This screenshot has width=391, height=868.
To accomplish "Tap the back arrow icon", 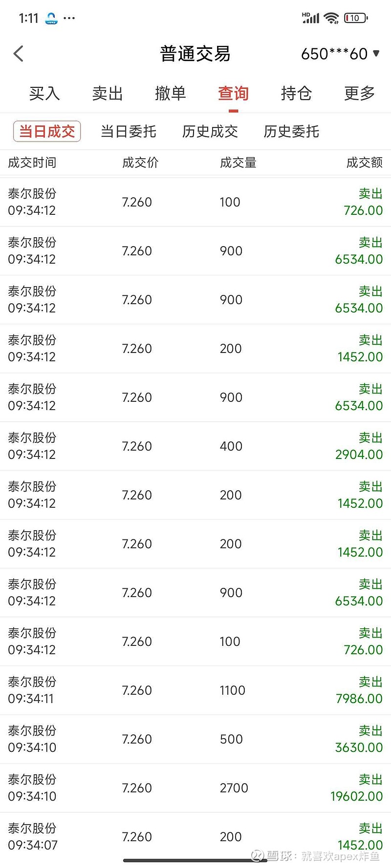I will (19, 54).
